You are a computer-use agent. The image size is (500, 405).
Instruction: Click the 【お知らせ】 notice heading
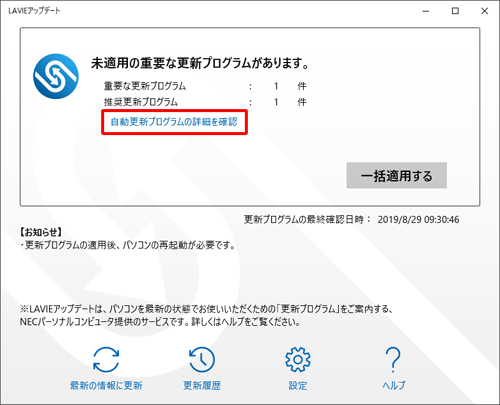[x=41, y=232]
